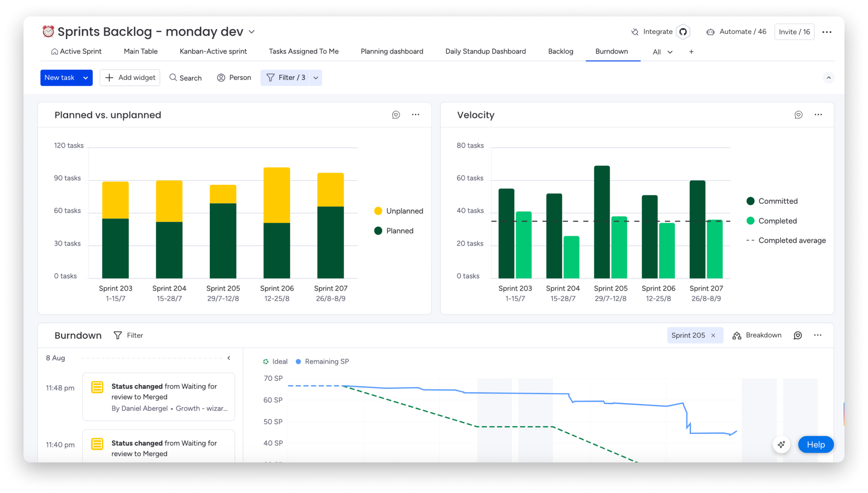This screenshot has width=868, height=493.
Task: Click the Velocity widget title
Action: [475, 115]
